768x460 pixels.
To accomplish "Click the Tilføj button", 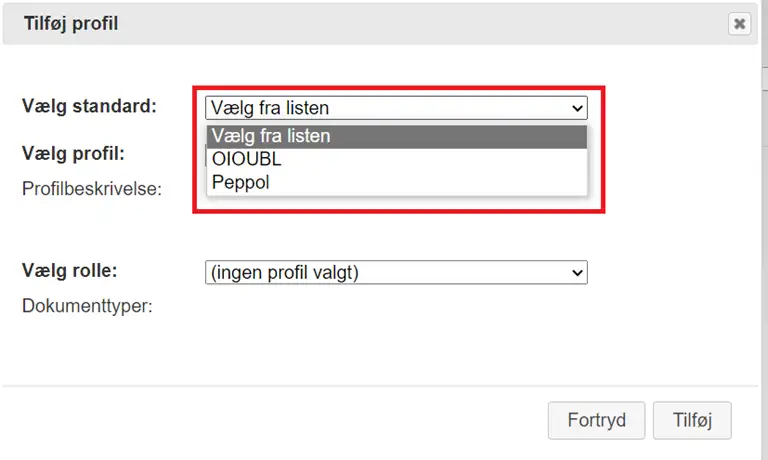I will tap(692, 420).
